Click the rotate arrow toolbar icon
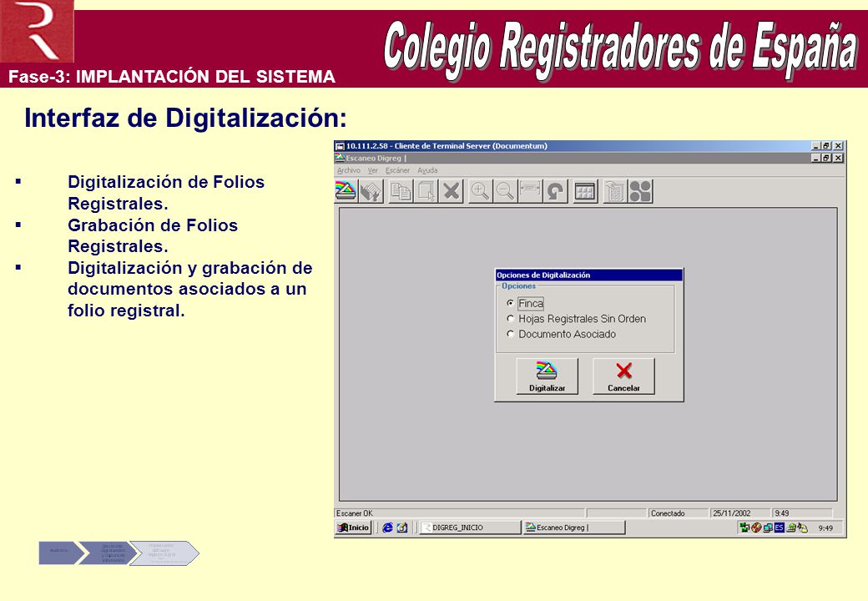This screenshot has width=868, height=601. 555,191
